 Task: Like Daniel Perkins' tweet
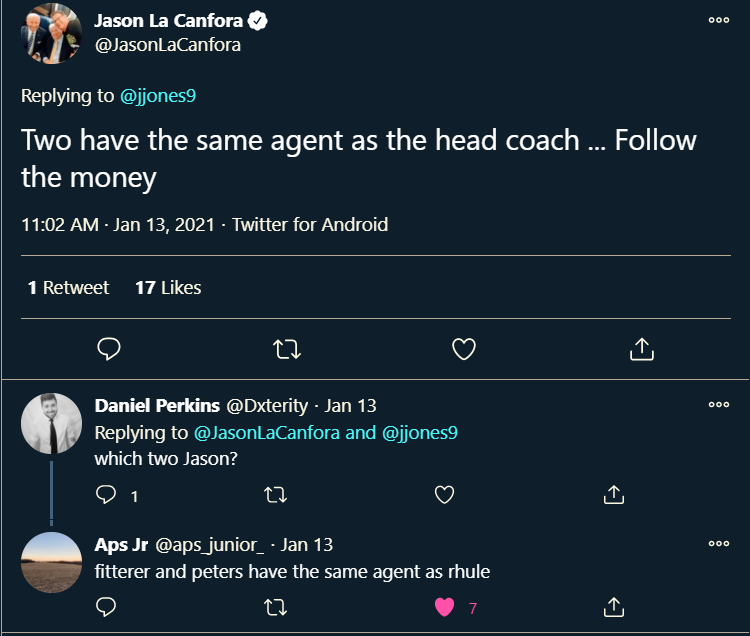[445, 495]
